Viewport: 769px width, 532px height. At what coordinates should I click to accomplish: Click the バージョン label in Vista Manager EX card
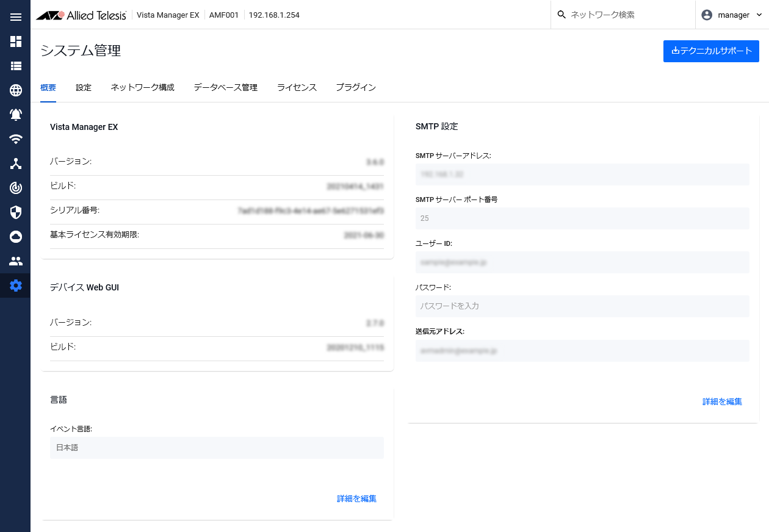[71, 162]
